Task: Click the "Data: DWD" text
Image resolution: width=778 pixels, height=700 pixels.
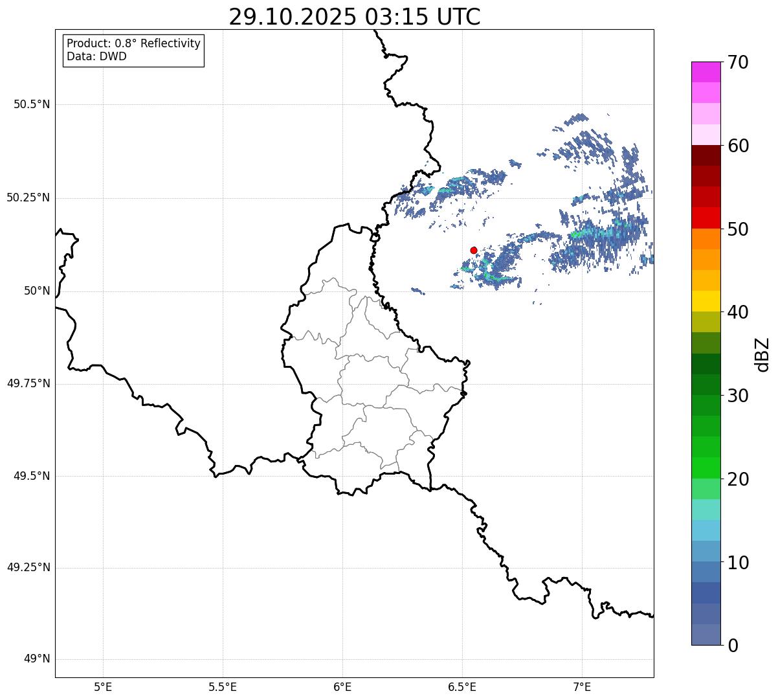Action: pos(96,56)
